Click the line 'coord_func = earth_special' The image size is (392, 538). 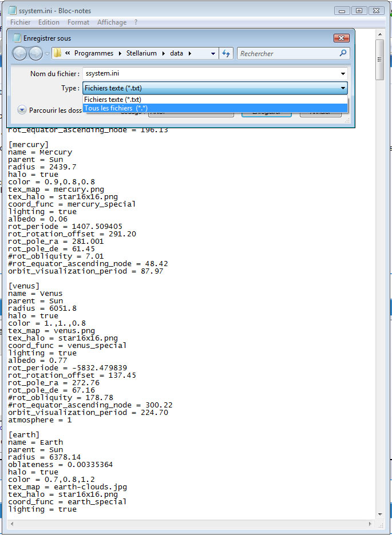click(67, 501)
